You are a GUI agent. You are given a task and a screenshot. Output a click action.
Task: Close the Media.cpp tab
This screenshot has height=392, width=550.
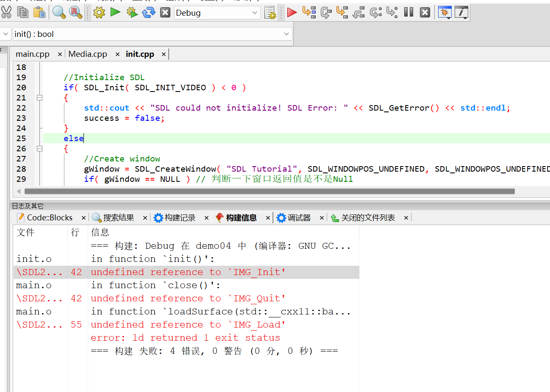point(117,54)
